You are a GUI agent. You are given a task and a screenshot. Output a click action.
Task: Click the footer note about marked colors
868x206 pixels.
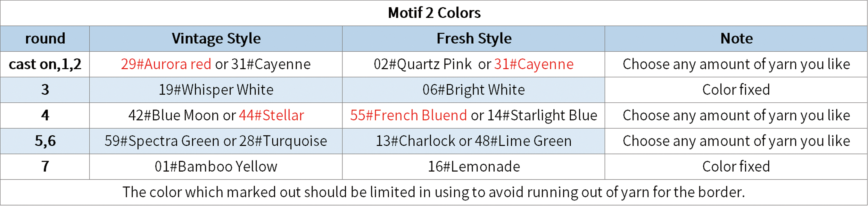pyautogui.click(x=434, y=193)
